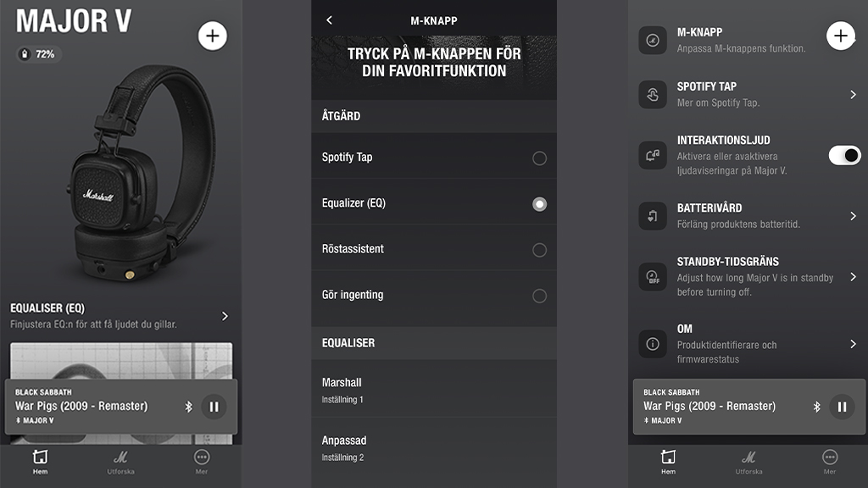Click the Batterivård battery care icon
The width and height of the screenshot is (868, 488).
[653, 216]
